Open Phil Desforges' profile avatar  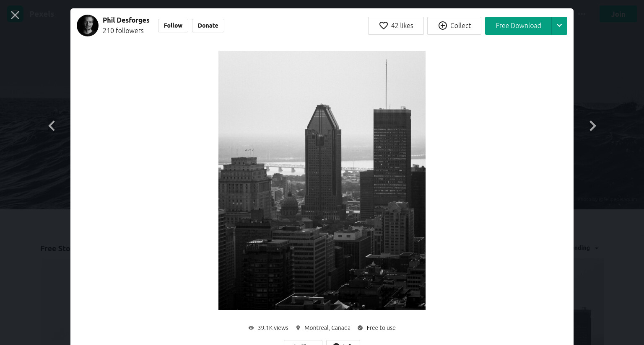(88, 26)
